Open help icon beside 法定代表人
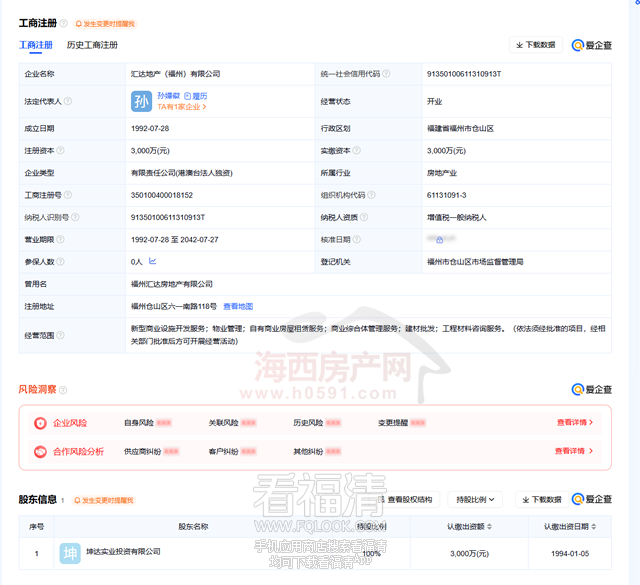640x585 pixels. click(68, 101)
